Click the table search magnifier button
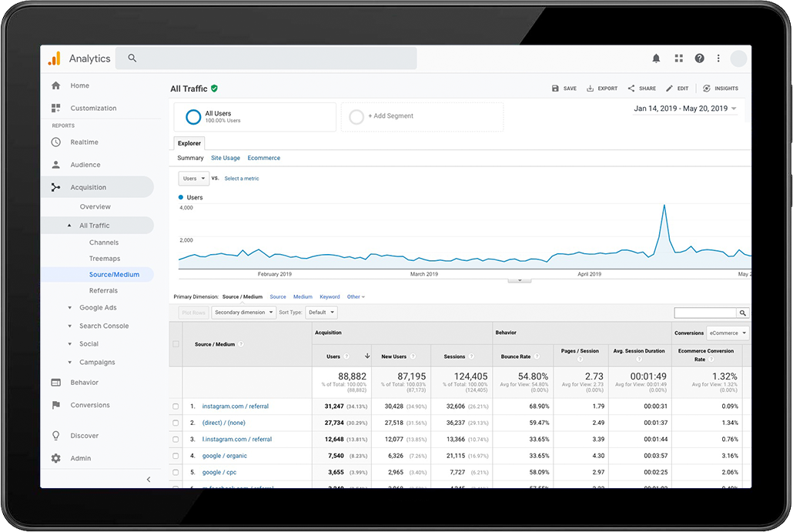 pyautogui.click(x=742, y=313)
